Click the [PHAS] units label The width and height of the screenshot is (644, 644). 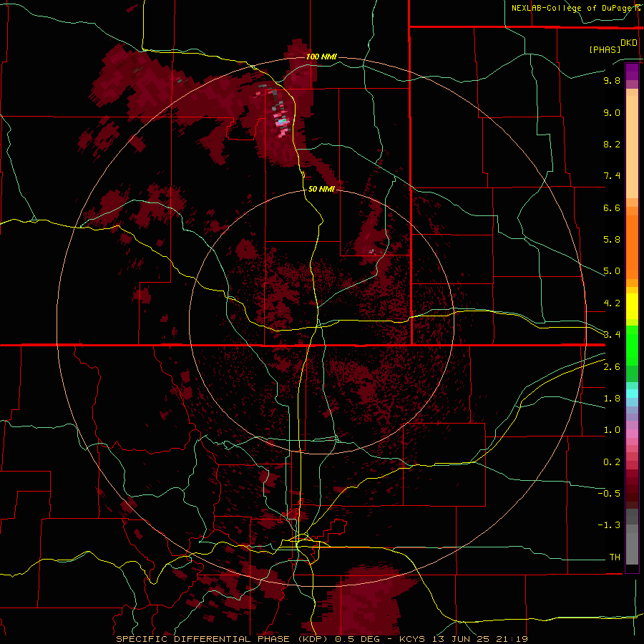coord(605,49)
